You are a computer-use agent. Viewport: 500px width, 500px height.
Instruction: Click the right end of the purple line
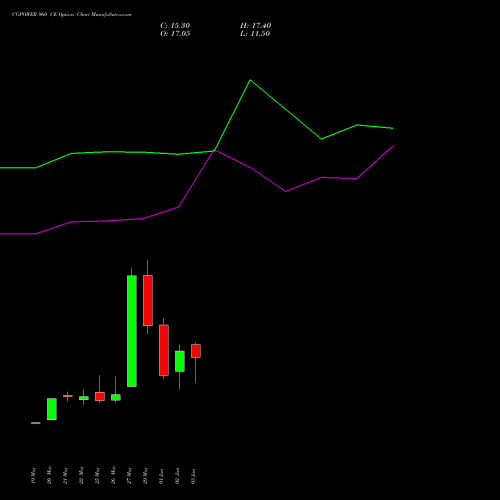tap(393, 146)
